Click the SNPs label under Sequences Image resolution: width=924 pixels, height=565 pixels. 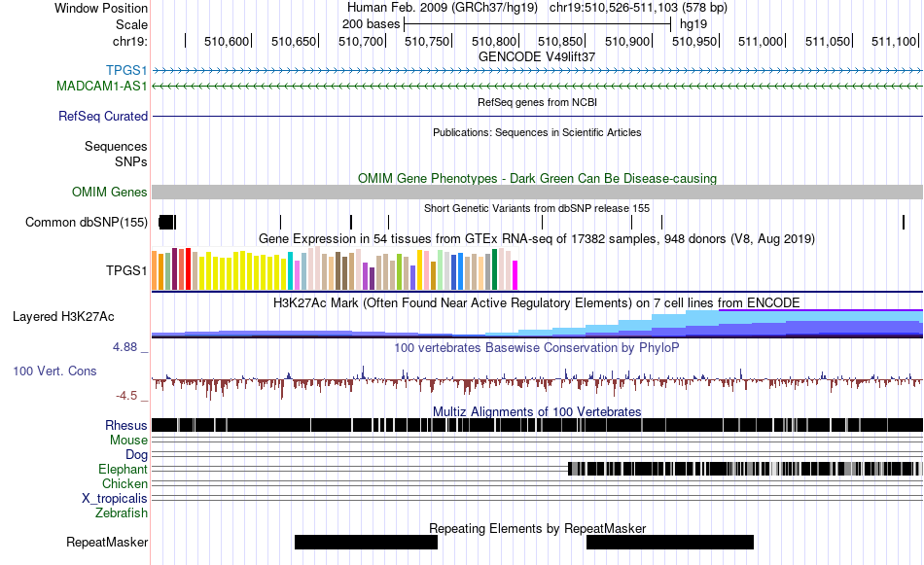[x=131, y=161]
